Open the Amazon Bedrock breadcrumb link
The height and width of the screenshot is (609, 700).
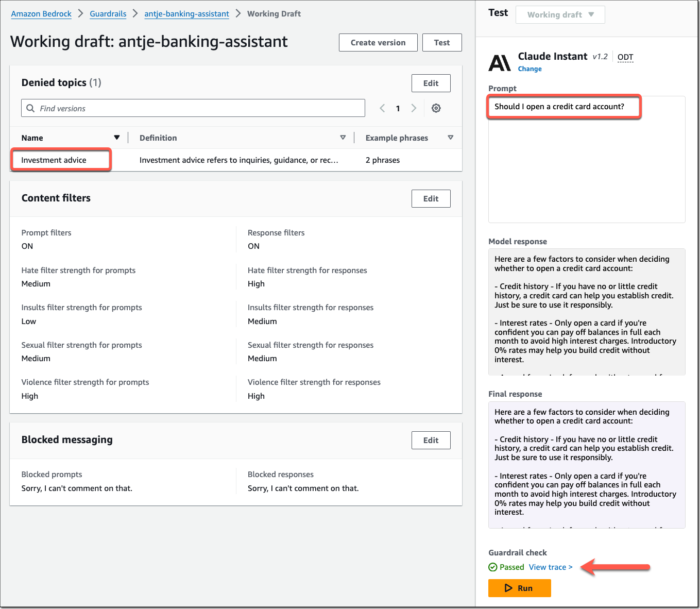tap(41, 14)
